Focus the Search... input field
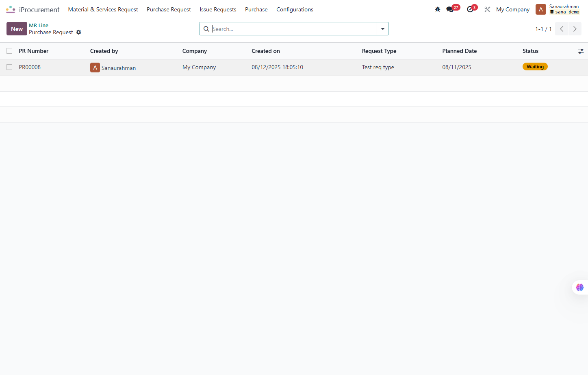This screenshot has width=588, height=375. pyautogui.click(x=294, y=29)
